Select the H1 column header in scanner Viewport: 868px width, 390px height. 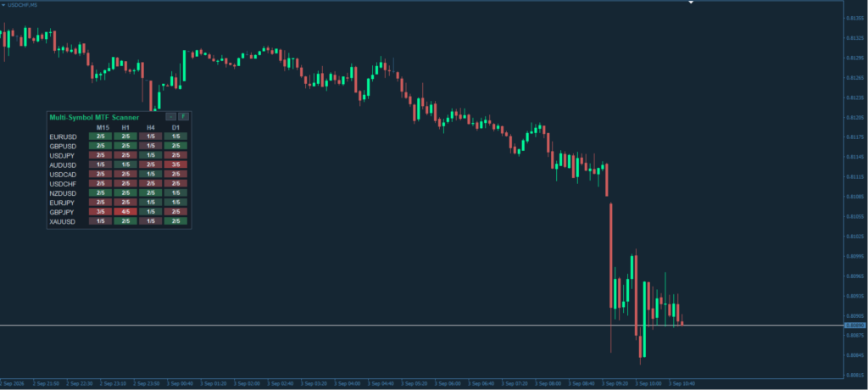(x=125, y=128)
